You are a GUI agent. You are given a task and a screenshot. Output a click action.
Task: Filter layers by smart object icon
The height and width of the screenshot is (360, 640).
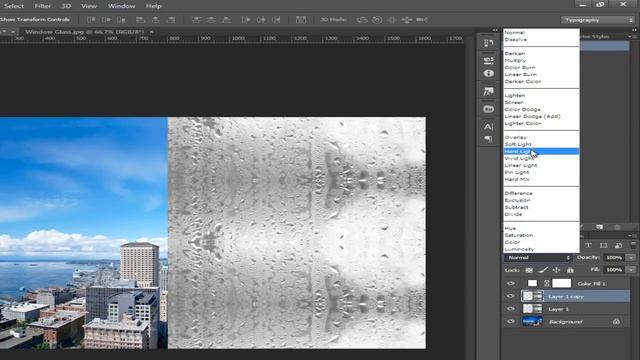[x=618, y=245]
